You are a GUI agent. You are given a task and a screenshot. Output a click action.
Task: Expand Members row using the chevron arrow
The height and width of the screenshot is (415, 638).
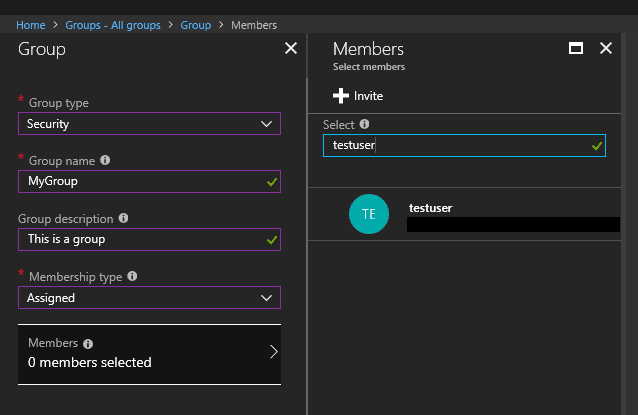(x=271, y=352)
